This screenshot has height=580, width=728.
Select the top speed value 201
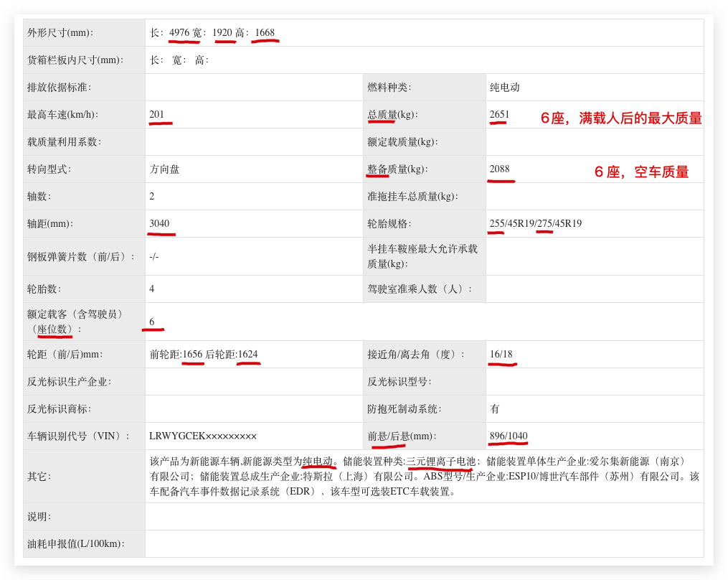[157, 114]
